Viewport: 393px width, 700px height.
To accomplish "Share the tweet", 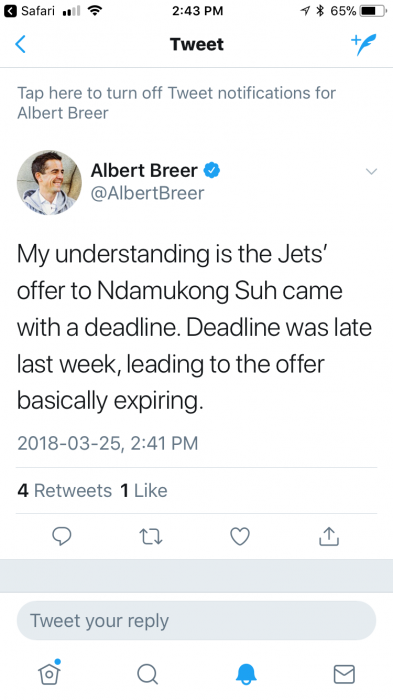I will 329,536.
